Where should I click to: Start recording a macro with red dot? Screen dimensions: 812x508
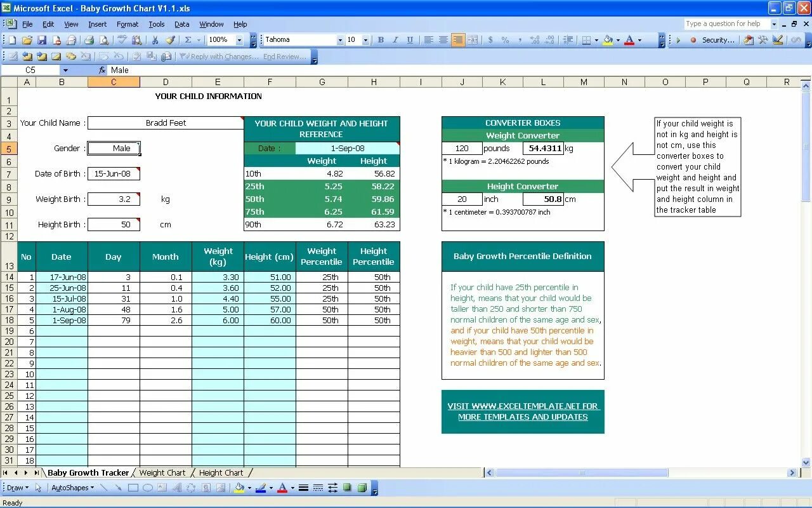click(693, 40)
